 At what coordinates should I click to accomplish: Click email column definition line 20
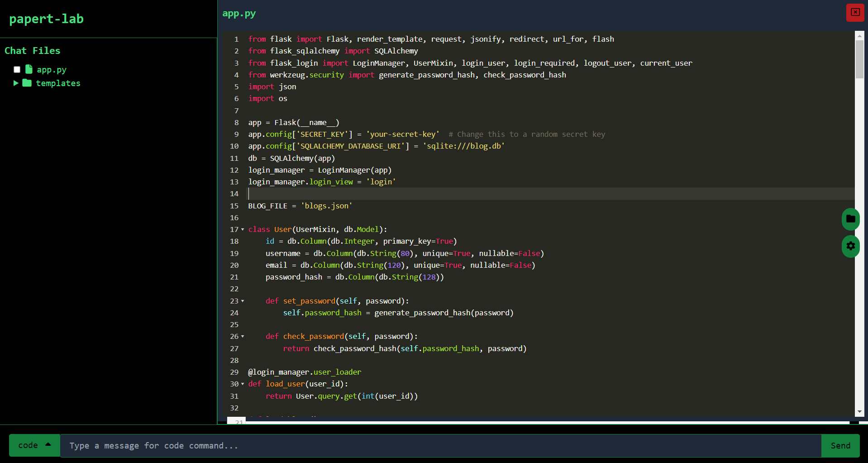(x=401, y=265)
